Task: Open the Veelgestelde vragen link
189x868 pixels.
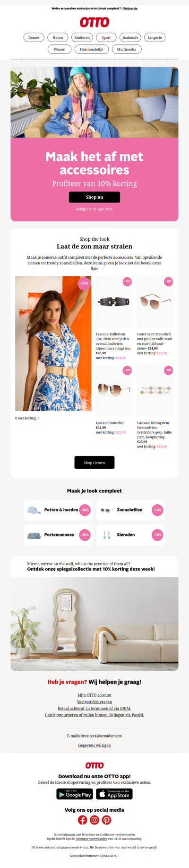Action: (94, 701)
